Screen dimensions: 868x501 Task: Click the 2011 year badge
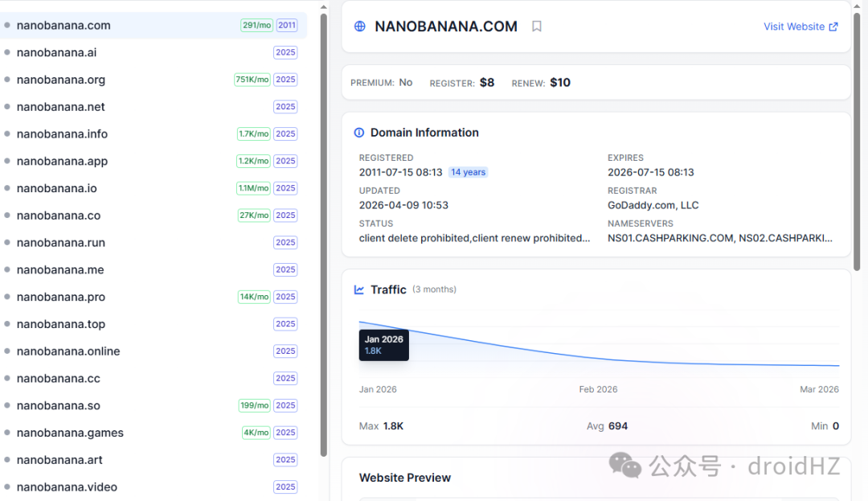point(287,26)
